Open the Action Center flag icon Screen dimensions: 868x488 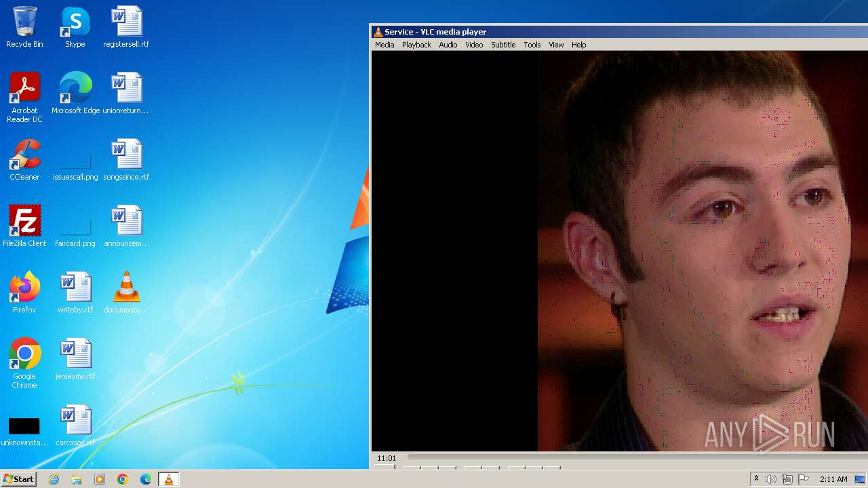[x=804, y=479]
